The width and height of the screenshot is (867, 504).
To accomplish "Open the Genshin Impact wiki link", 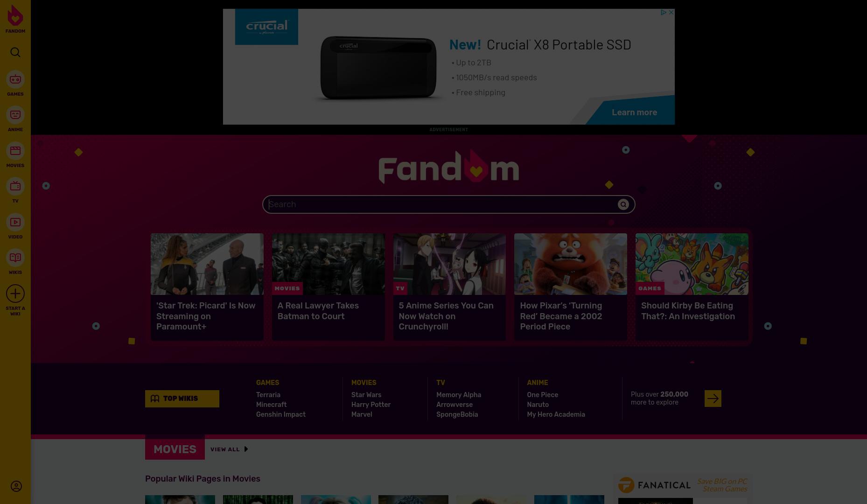I will [x=280, y=414].
